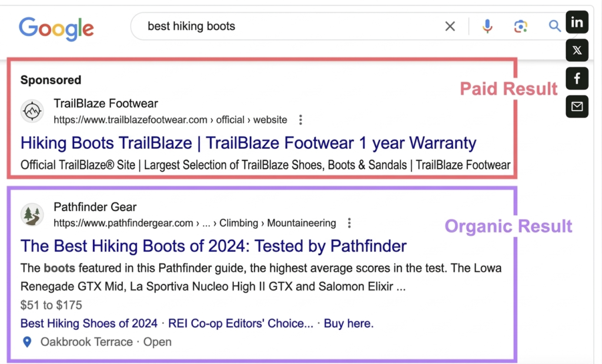
Task: Click the Pathfinder Gear tree favicon
Action: [32, 214]
